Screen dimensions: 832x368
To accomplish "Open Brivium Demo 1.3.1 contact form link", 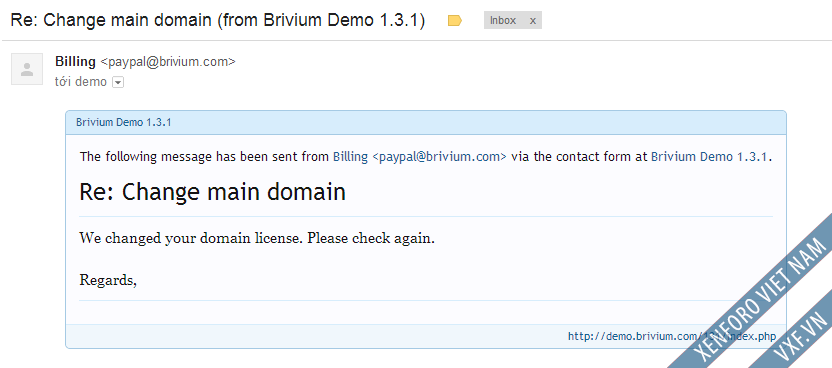I will click(709, 156).
